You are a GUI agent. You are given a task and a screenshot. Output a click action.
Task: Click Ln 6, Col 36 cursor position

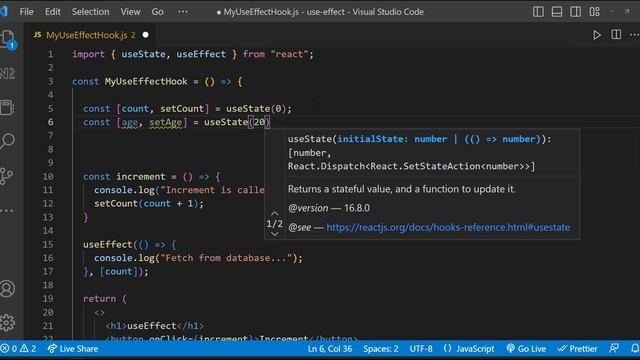(x=330, y=349)
